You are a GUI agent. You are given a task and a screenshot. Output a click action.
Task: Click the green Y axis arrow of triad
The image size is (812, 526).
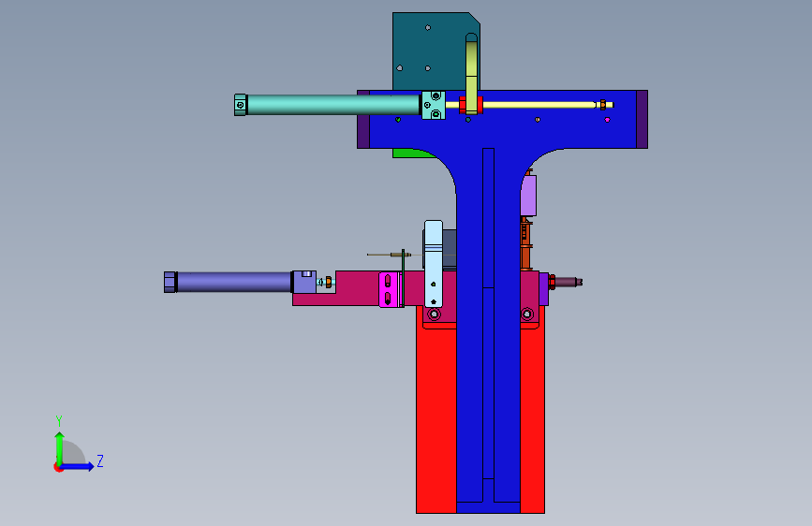point(60,448)
